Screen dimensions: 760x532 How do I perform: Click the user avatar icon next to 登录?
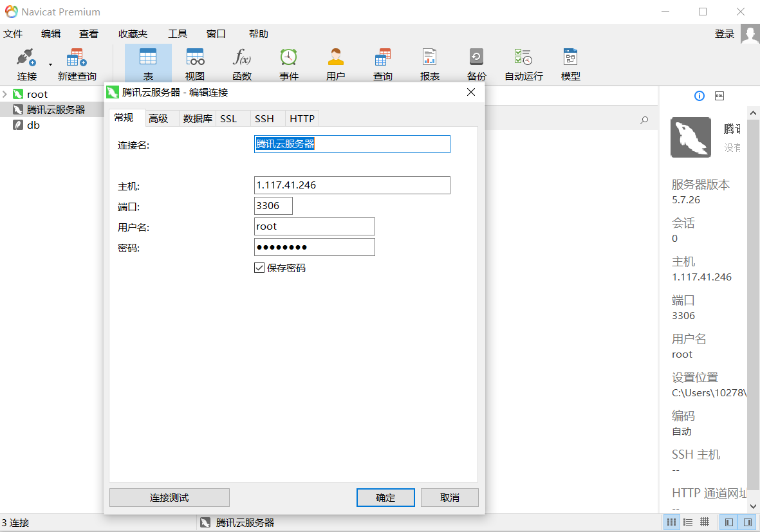pos(750,34)
